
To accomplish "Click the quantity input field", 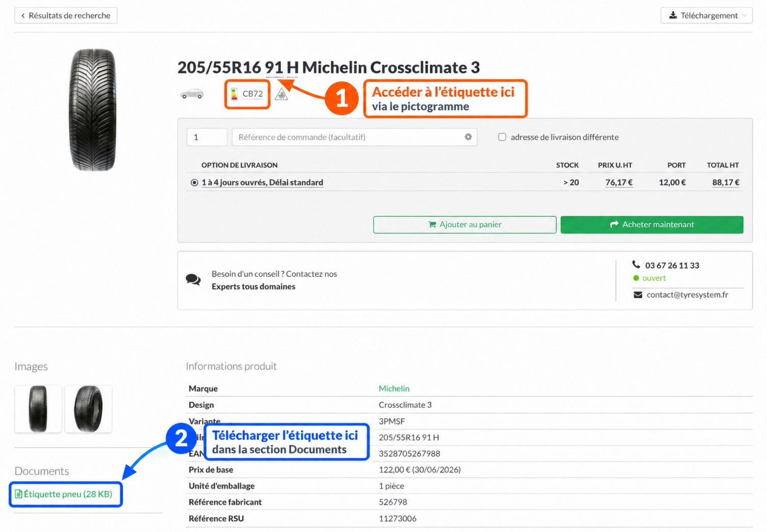I will click(x=207, y=137).
